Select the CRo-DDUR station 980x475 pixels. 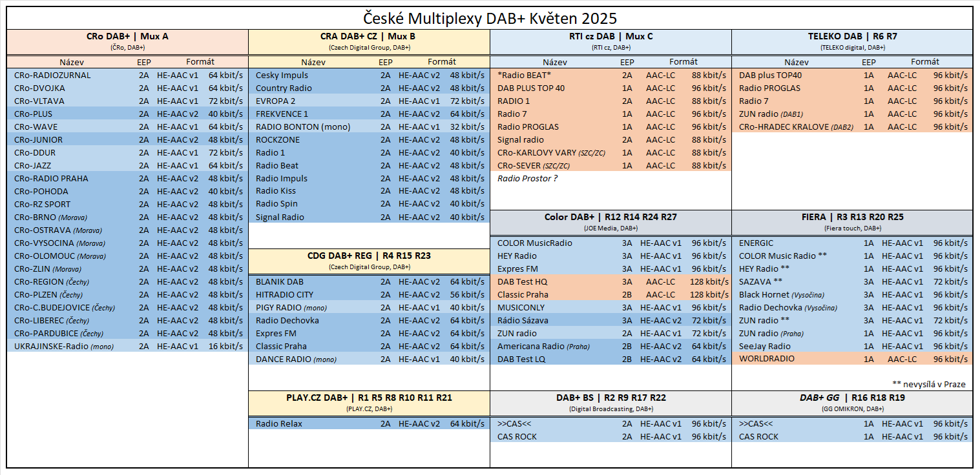(35, 152)
